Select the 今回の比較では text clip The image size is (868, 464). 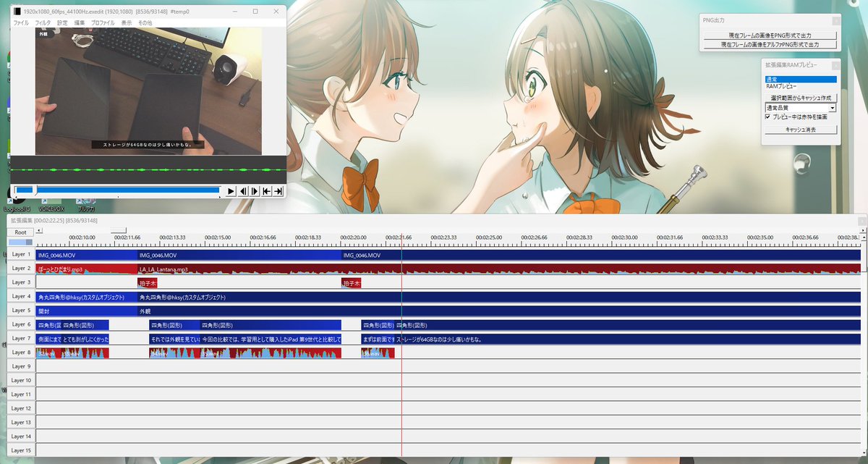tap(271, 339)
